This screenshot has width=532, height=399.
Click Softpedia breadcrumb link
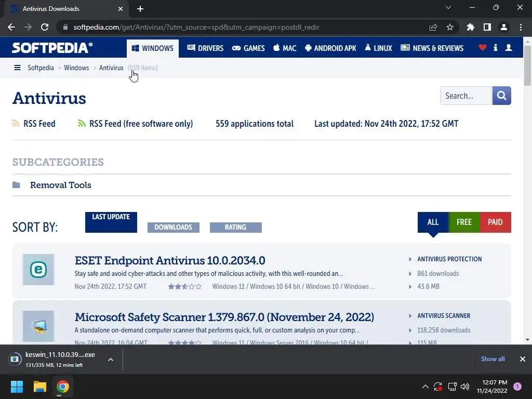pos(41,68)
